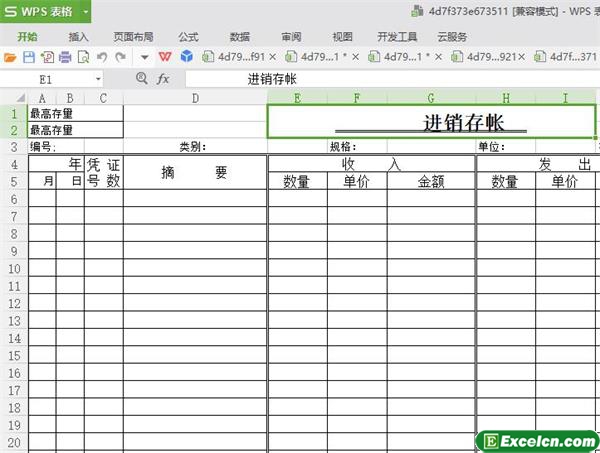Select the merged title cell 进销存帐

pyautogui.click(x=431, y=122)
